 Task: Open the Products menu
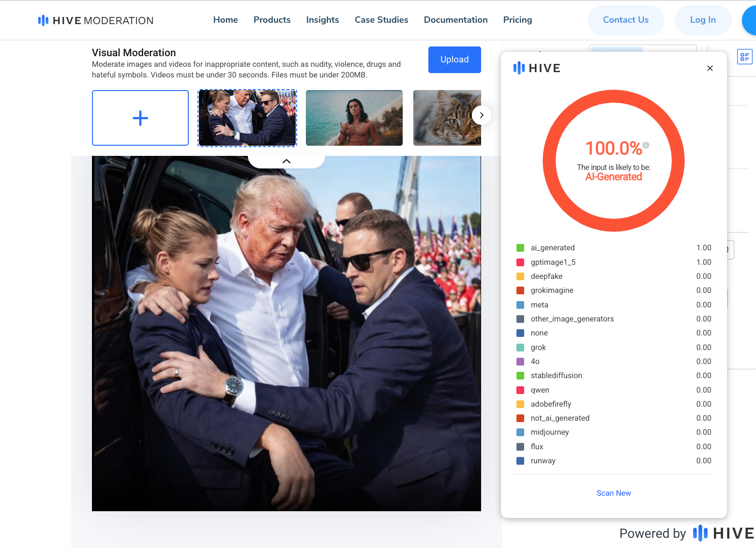[272, 20]
